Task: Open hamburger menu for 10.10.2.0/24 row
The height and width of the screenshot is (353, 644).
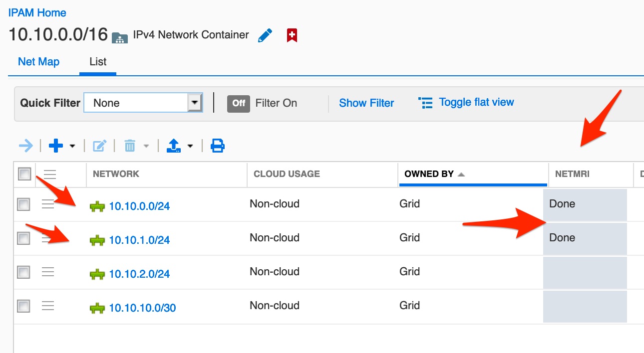Action: point(48,272)
